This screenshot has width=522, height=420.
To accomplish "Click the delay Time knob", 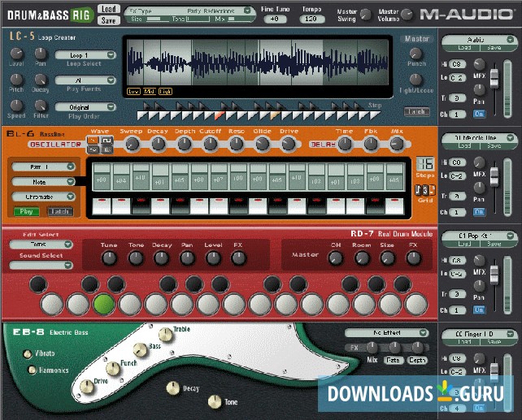I will (x=345, y=144).
